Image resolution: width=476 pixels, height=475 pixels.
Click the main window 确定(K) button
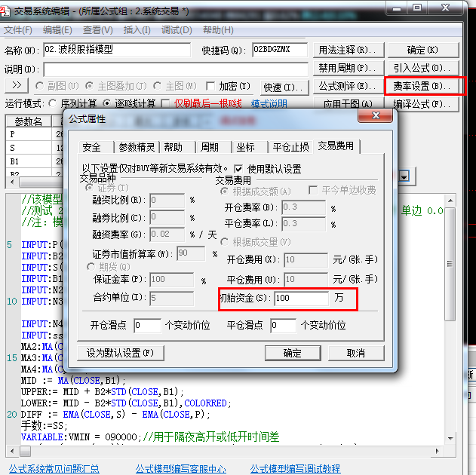[423, 50]
